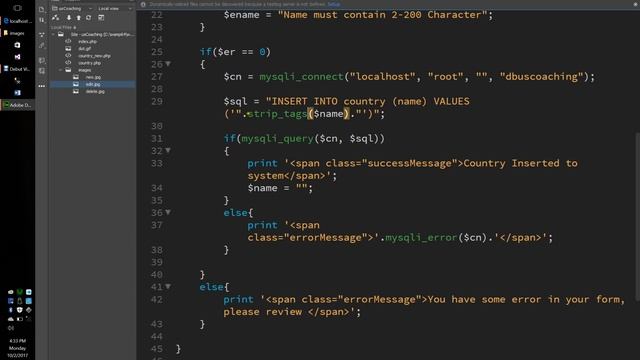
Task: Click the Expand Files panel icon
Action: coord(101,18)
